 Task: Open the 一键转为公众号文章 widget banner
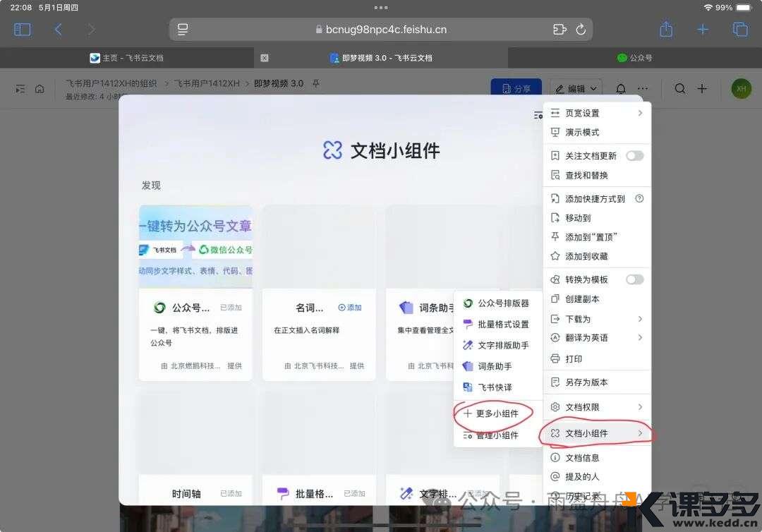click(x=195, y=246)
